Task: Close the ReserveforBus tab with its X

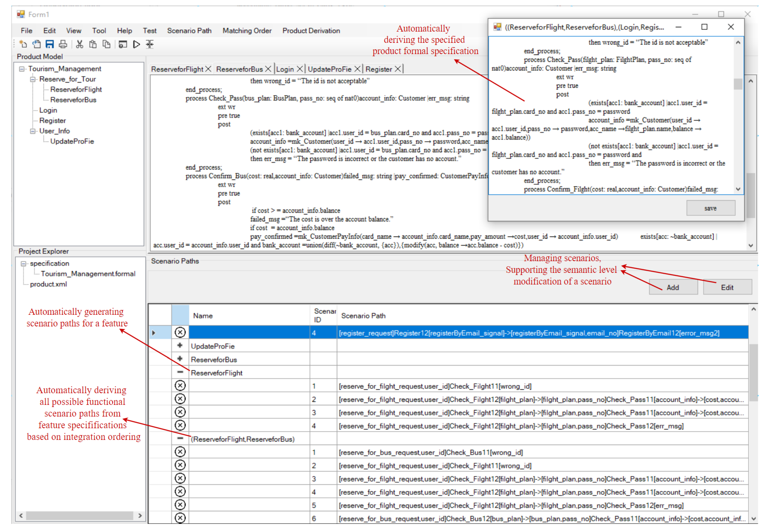Action: [268, 69]
